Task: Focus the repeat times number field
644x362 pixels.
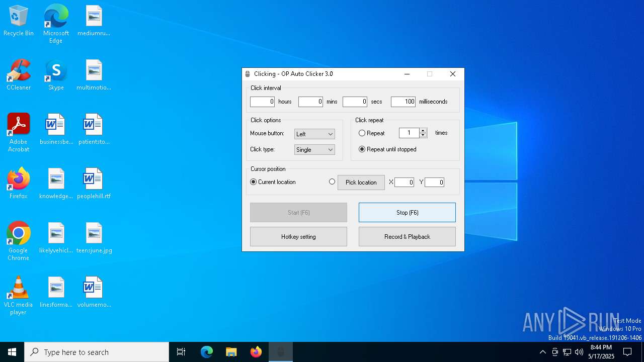Action: [409, 133]
